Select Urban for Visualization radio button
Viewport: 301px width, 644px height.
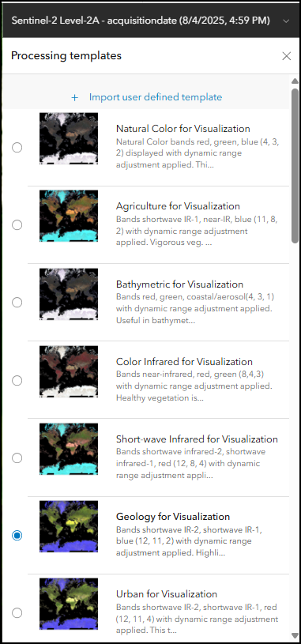point(17,613)
